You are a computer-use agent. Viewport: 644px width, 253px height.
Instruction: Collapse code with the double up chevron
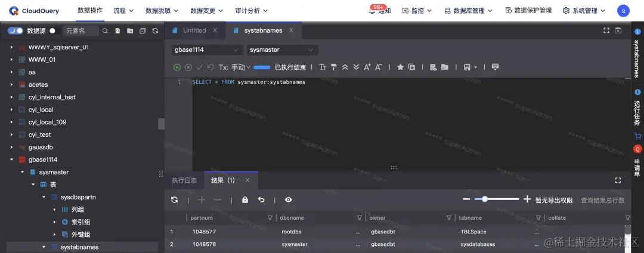[x=345, y=67]
